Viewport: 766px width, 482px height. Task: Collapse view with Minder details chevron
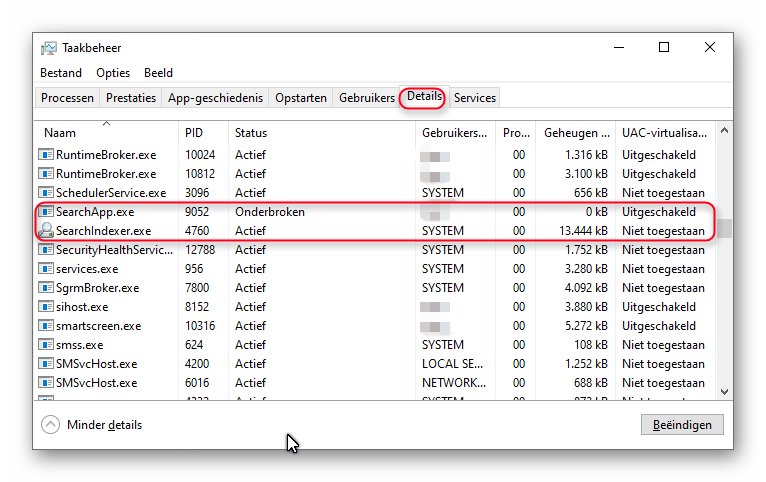50,425
